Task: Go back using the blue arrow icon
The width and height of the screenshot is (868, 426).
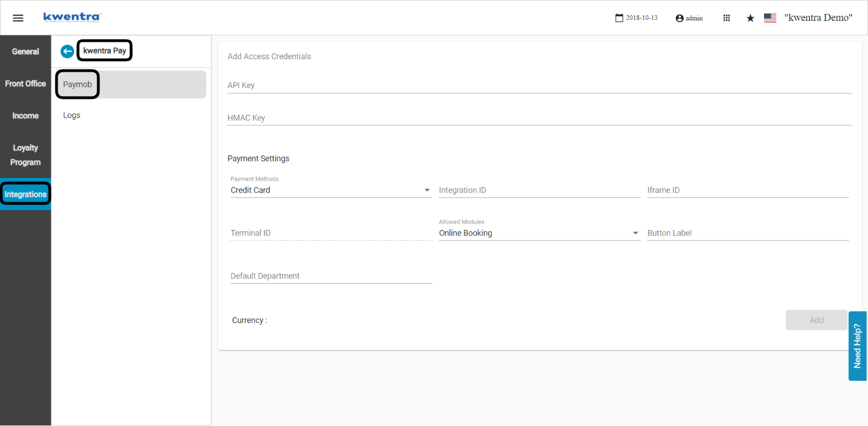Action: (67, 51)
